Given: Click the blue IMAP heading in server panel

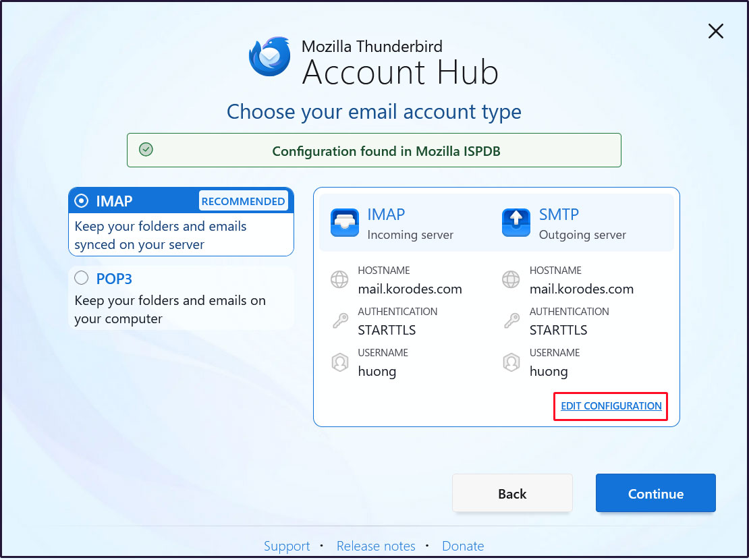Looking at the screenshot, I should coord(386,215).
